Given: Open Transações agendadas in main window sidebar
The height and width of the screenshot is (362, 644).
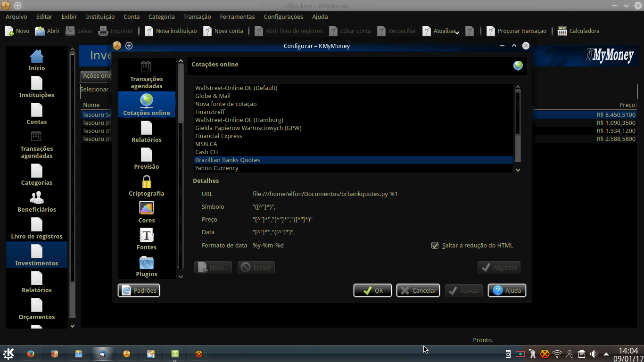Looking at the screenshot, I should click(x=37, y=144).
